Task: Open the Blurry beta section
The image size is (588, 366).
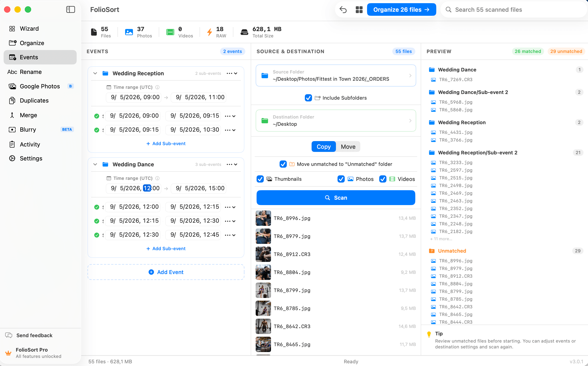Action: 40,130
